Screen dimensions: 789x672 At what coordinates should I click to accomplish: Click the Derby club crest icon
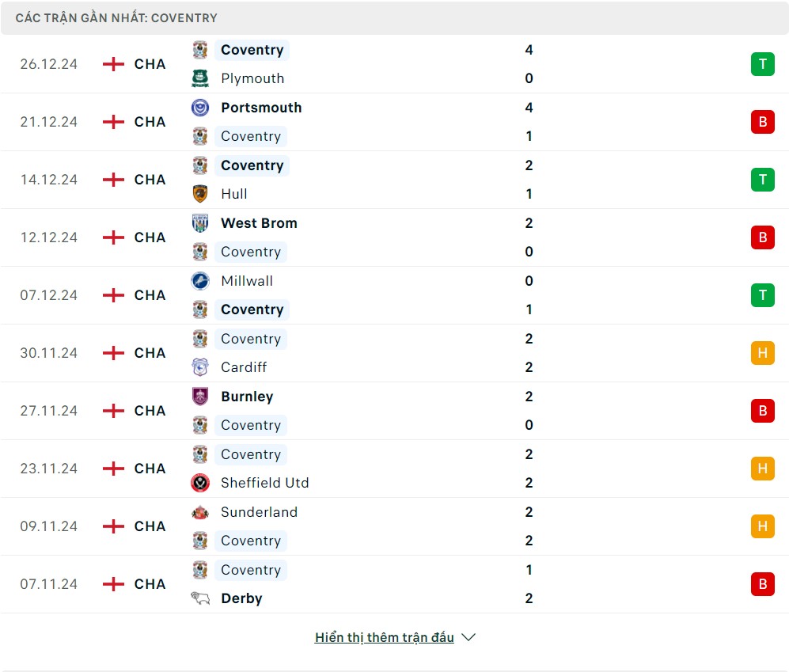click(x=200, y=598)
